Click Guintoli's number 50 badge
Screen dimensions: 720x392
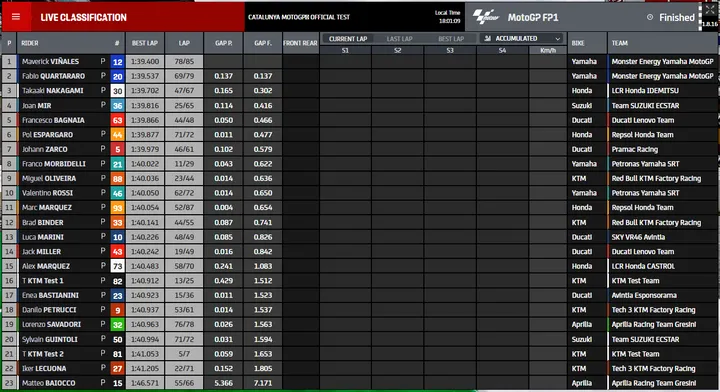coord(118,340)
